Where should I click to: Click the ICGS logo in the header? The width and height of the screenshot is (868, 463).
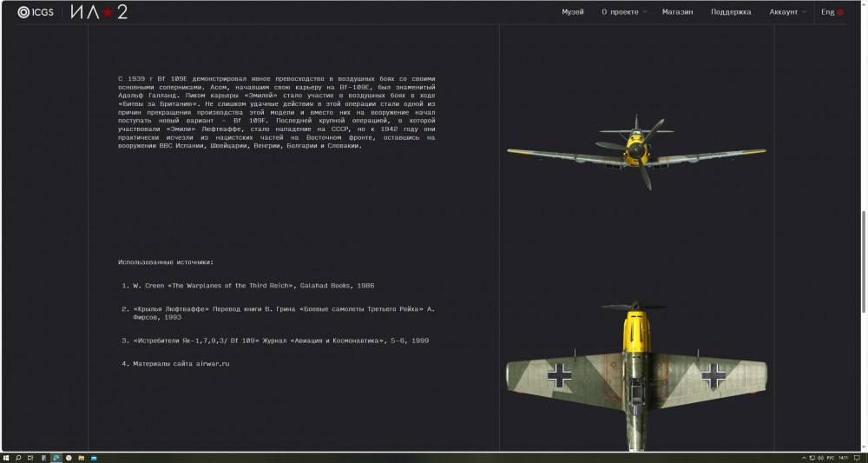[36, 11]
